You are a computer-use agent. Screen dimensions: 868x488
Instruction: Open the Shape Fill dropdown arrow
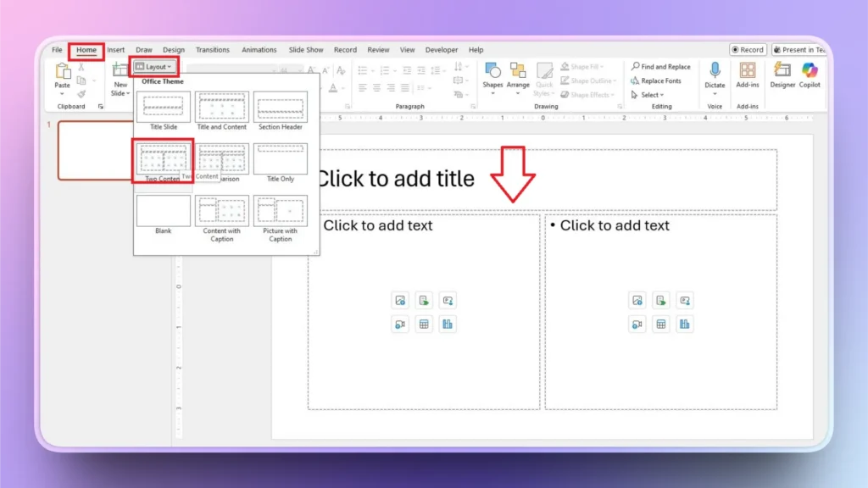602,66
